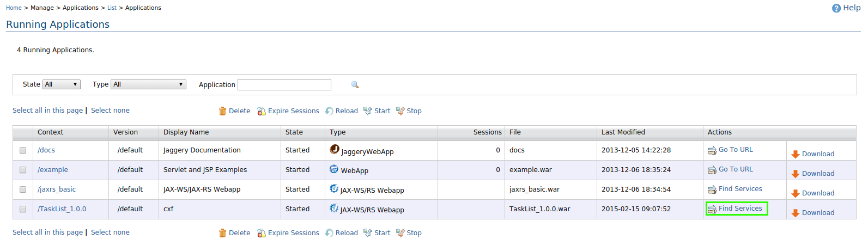
Task: Open the Help icon link
Action: 836,8
